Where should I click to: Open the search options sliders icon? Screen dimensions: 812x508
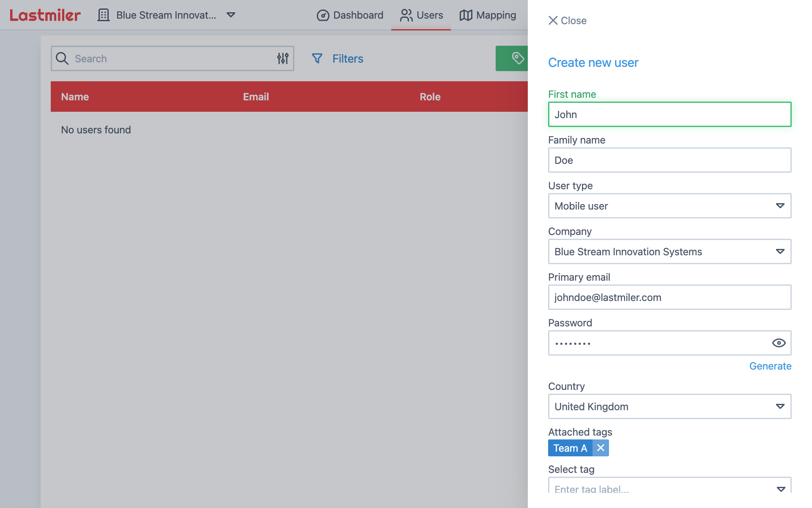click(283, 58)
